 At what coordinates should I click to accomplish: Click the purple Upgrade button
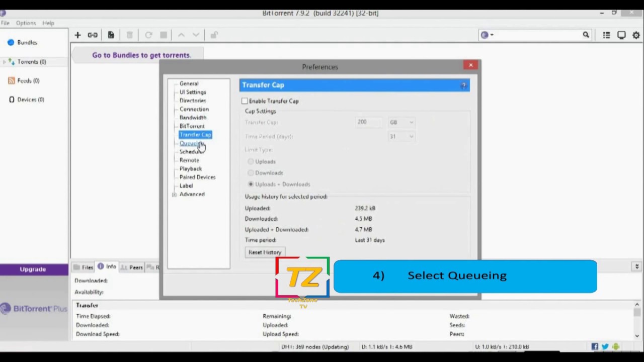[33, 269]
